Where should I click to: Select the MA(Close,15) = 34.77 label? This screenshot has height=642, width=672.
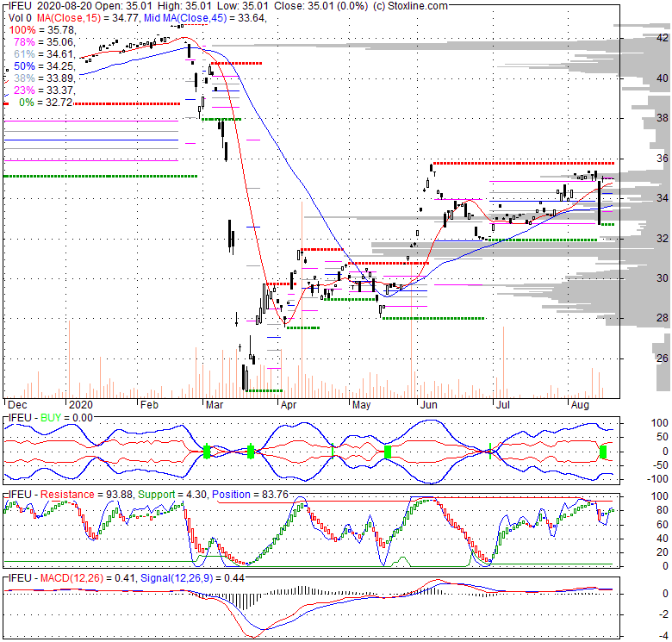tap(88, 18)
